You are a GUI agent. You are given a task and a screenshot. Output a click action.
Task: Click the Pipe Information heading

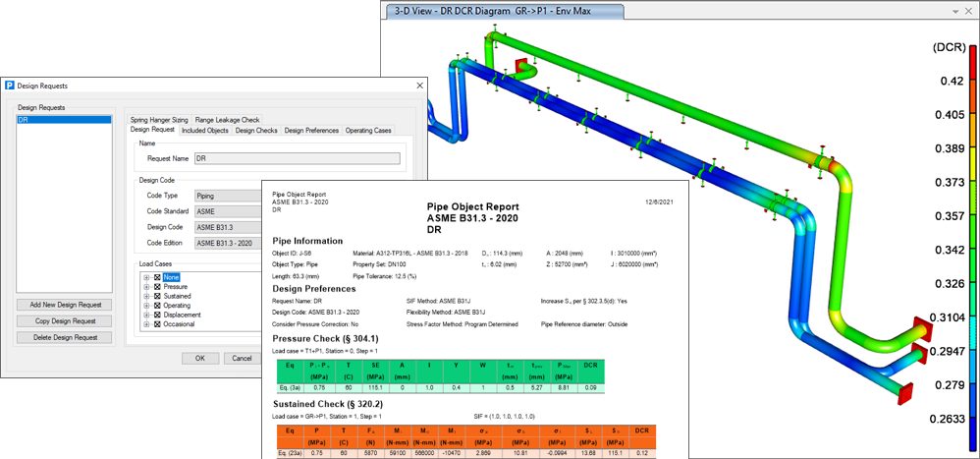point(307,242)
